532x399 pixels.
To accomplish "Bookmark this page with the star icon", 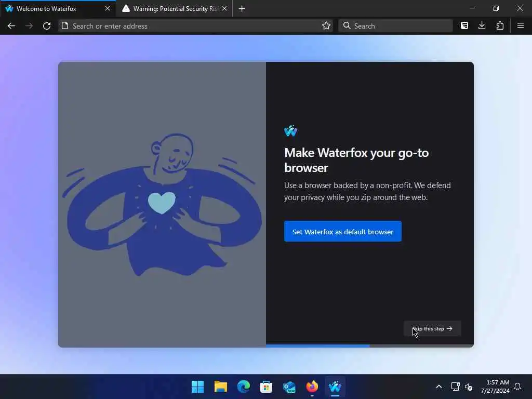I will click(326, 26).
